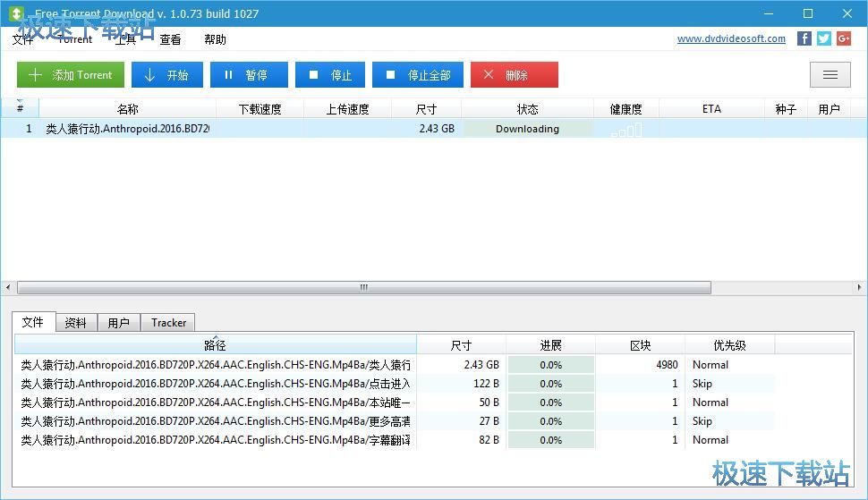Sort files by 进展 column header
Image resolution: width=868 pixels, height=500 pixels.
tap(551, 345)
